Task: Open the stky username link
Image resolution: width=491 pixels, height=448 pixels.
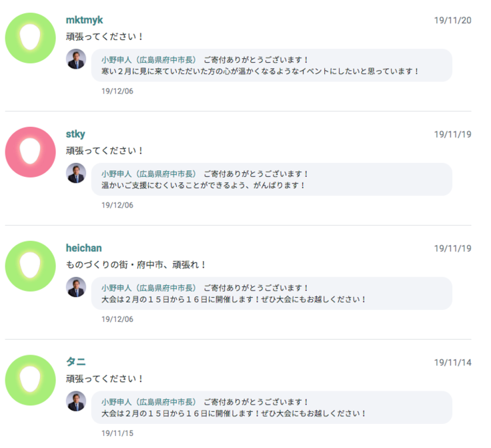Action: tap(75, 134)
